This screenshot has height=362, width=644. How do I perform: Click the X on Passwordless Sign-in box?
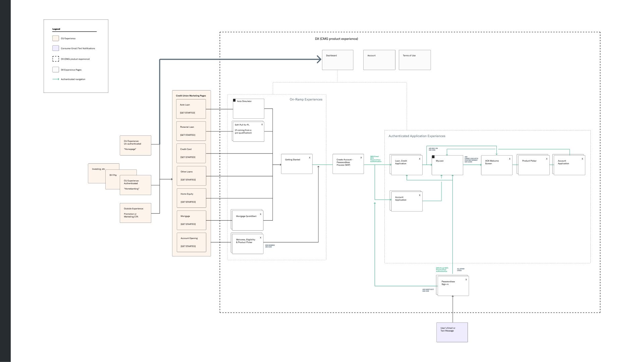coord(466,280)
